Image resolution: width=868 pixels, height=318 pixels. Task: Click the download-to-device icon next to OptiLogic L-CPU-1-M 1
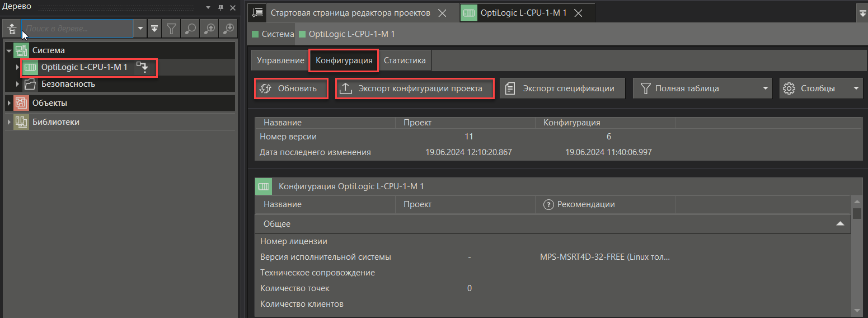[142, 68]
